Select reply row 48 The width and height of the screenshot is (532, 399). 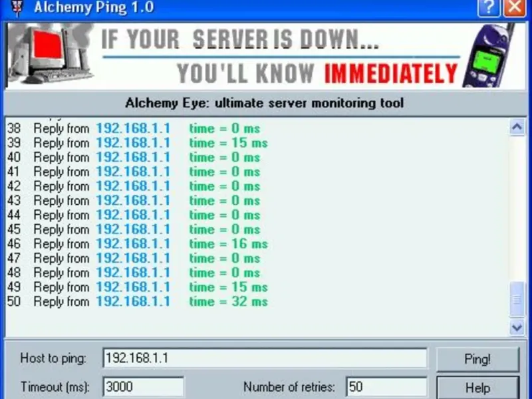pos(134,273)
